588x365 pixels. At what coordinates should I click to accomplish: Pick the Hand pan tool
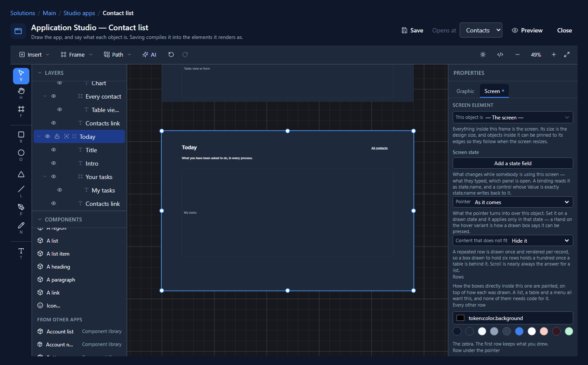(21, 93)
